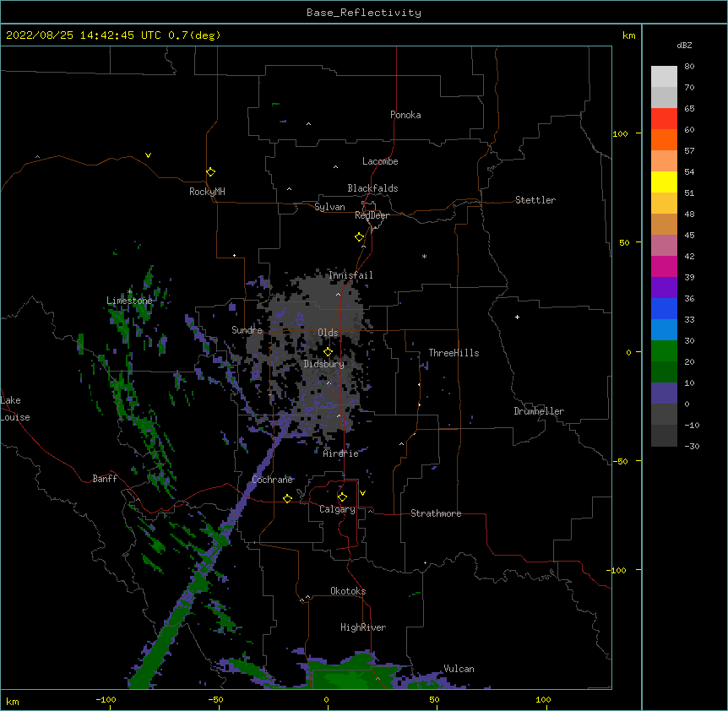The image size is (728, 711).
Task: Select the Sylvan label
Action: pos(329,207)
